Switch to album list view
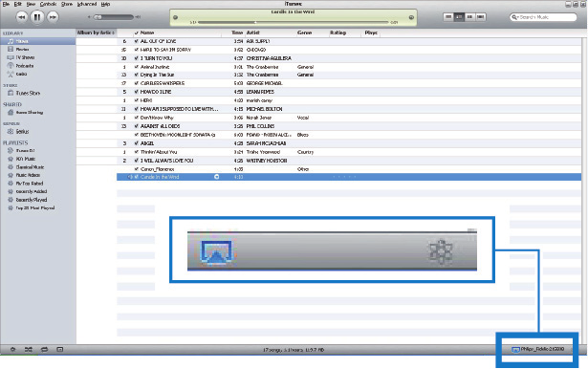This screenshot has height=369, width=588. (459, 17)
